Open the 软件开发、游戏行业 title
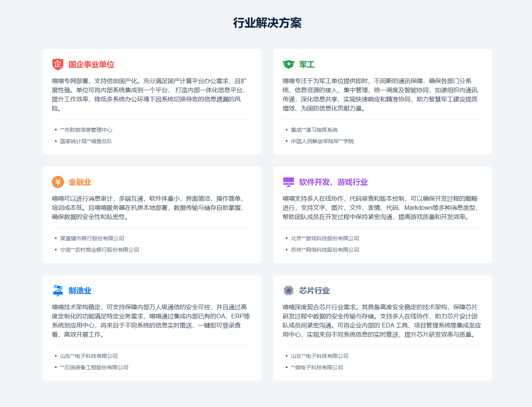This screenshot has width=532, height=407. 333,182
